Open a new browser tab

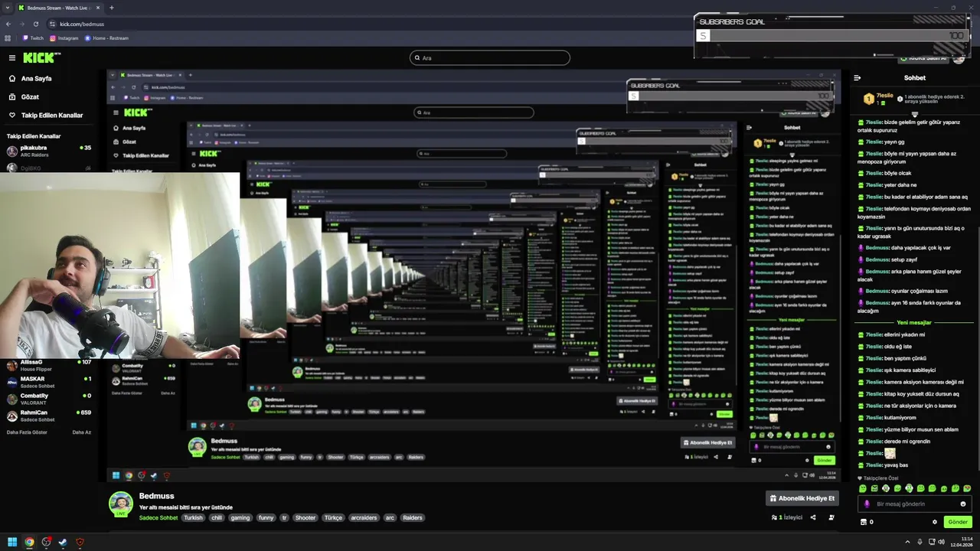pyautogui.click(x=111, y=8)
